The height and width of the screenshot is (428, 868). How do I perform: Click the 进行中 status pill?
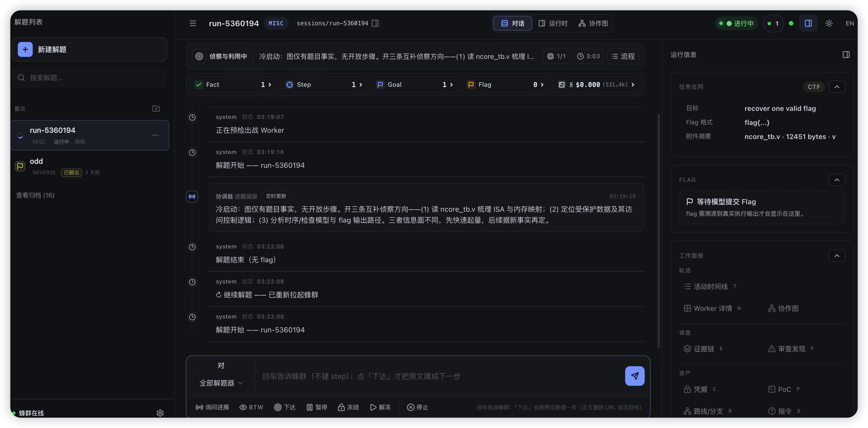(x=737, y=23)
